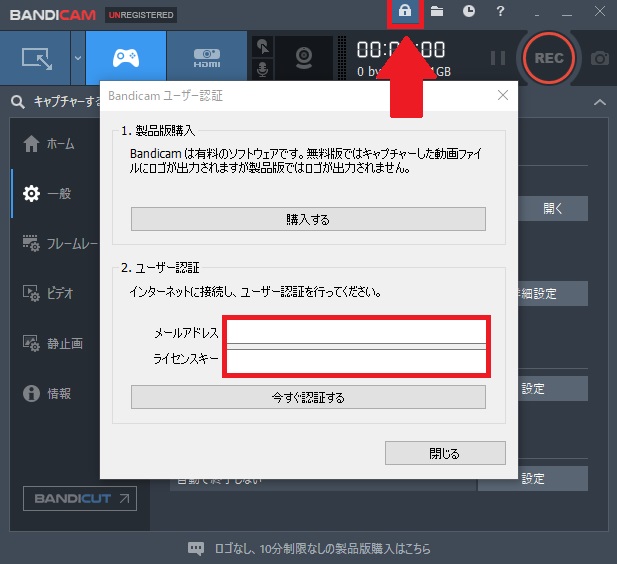The width and height of the screenshot is (617, 564).
Task: Focus the メールアドレス input field
Action: [357, 331]
